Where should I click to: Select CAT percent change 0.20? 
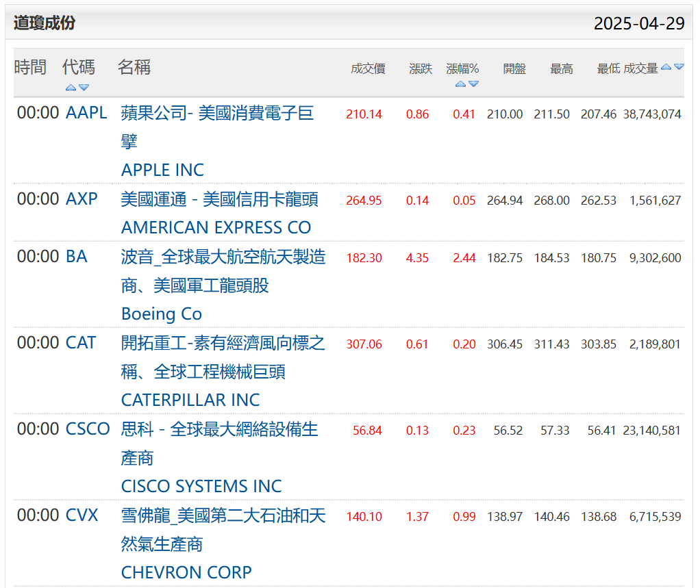pyautogui.click(x=464, y=344)
